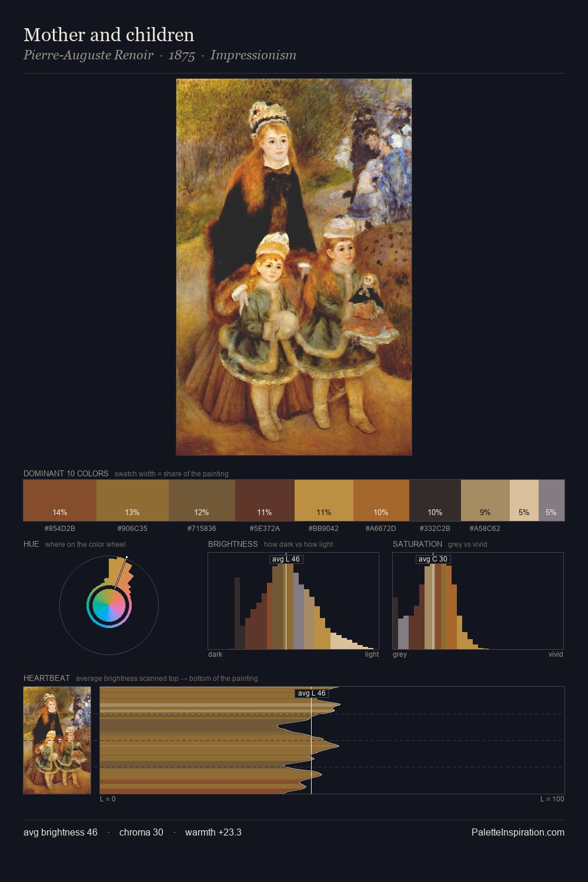Image resolution: width=588 pixels, height=882 pixels.
Task: Click the 'avg L 46' brightness label
Action: (x=286, y=559)
